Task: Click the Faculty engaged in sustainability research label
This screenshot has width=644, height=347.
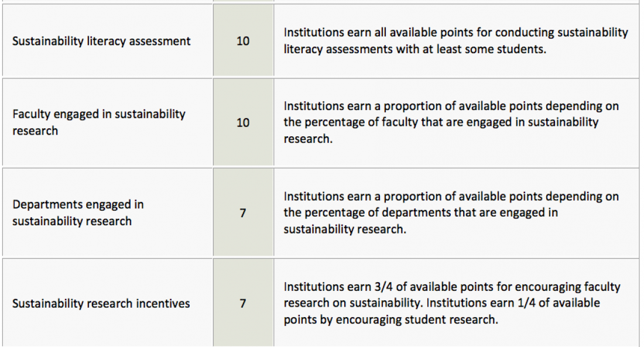Action: click(x=98, y=122)
